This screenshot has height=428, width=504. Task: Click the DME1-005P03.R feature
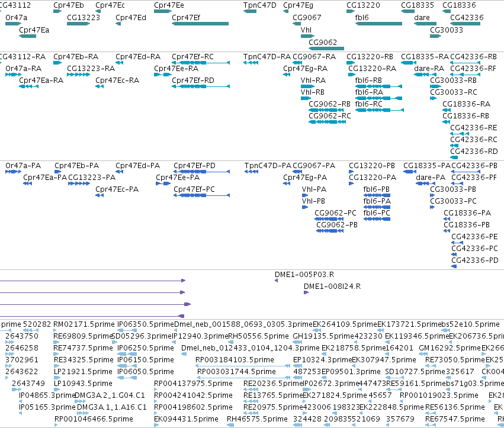point(276,281)
